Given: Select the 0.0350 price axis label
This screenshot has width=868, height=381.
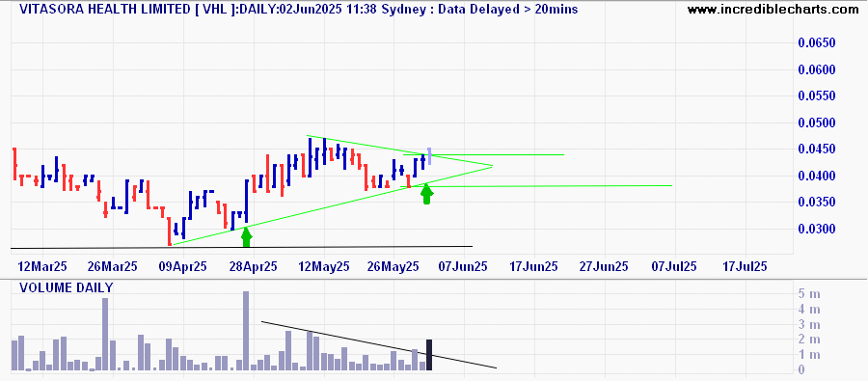Looking at the screenshot, I should 817,203.
